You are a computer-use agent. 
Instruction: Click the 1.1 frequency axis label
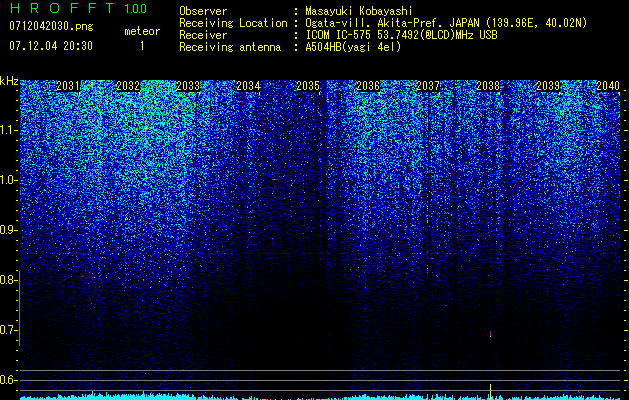pyautogui.click(x=7, y=130)
